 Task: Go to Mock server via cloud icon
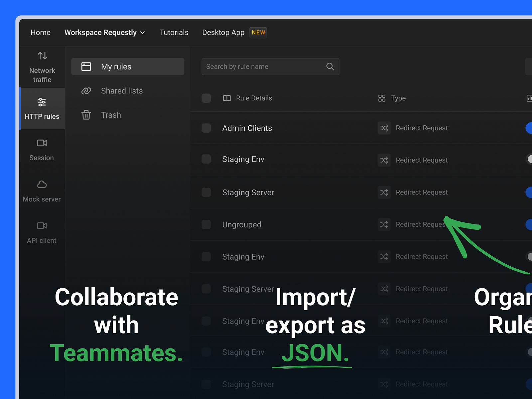tap(41, 191)
